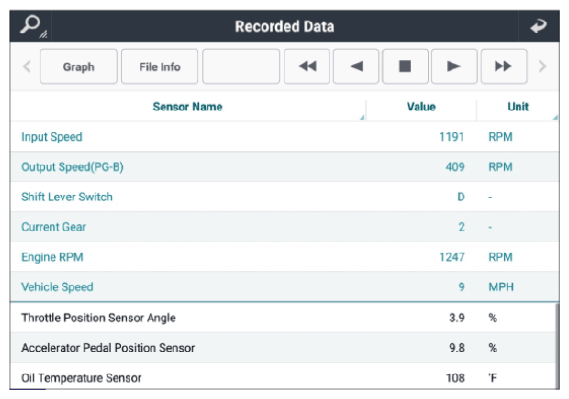The image size is (569, 399).
Task: Select the Oil Temperature Sensor row
Action: pyautogui.click(x=283, y=377)
